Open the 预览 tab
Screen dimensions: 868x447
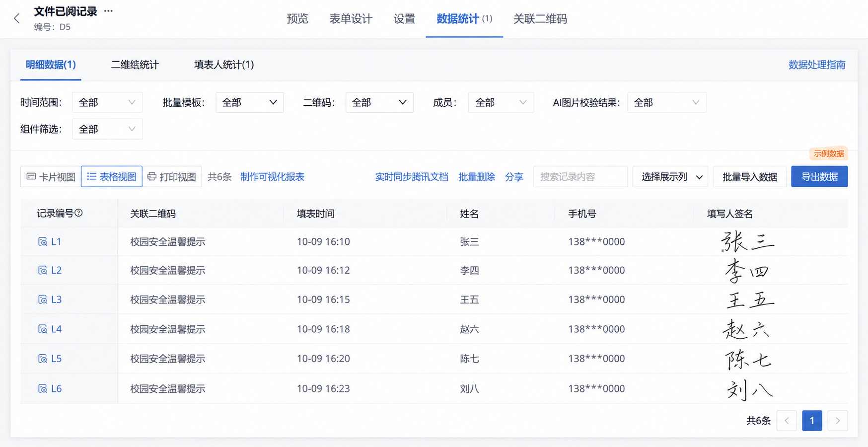(x=297, y=19)
